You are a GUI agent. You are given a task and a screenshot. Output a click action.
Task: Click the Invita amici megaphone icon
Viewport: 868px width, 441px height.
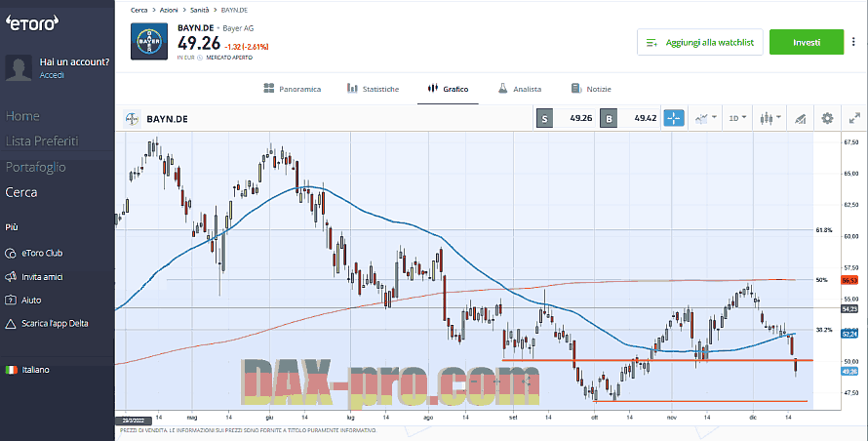coord(10,276)
